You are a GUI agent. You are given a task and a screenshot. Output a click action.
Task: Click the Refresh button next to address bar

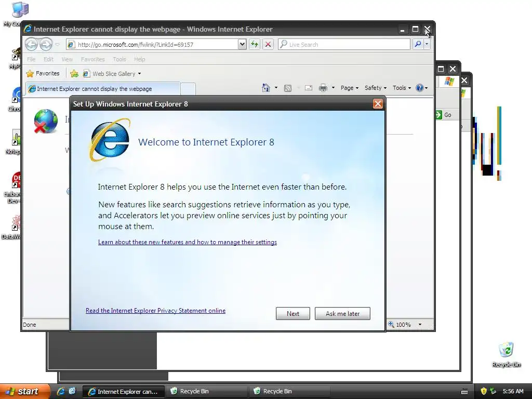point(255,44)
